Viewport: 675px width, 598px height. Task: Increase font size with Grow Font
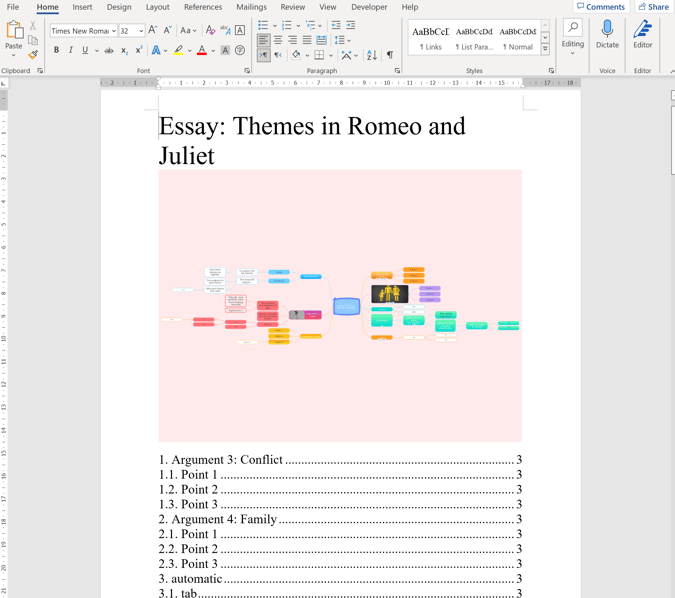[152, 30]
